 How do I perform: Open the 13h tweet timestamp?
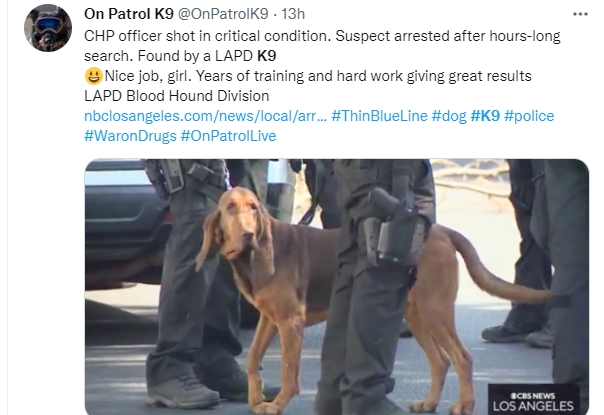coord(293,14)
